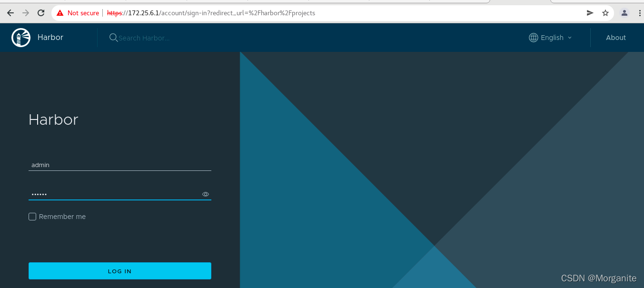Image resolution: width=644 pixels, height=288 pixels.
Task: Enable the Remember me checkbox
Action: tap(32, 217)
